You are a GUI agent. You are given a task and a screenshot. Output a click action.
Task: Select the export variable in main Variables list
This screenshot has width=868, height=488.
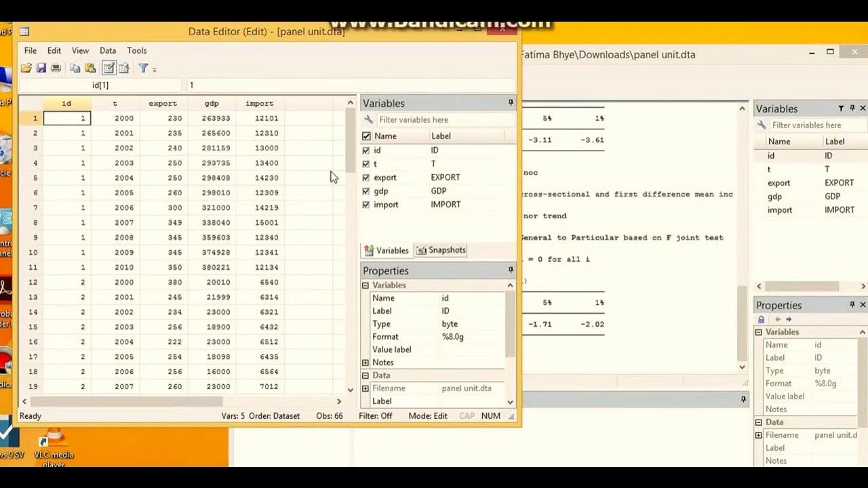click(x=779, y=183)
